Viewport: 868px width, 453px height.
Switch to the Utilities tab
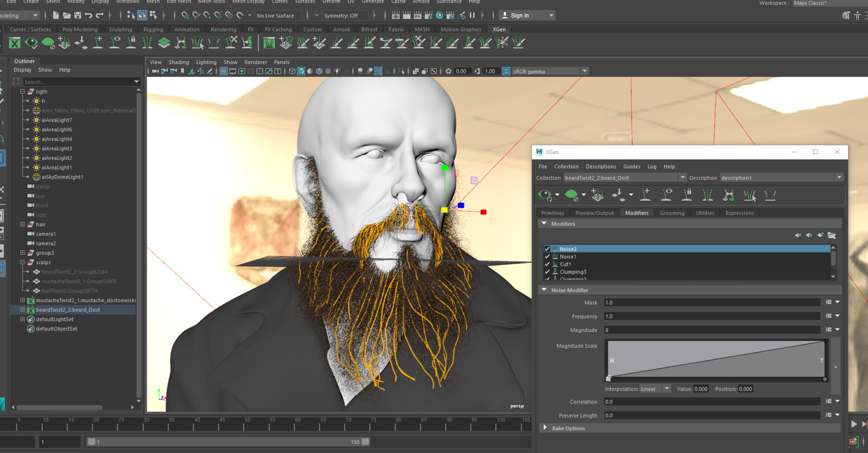click(x=705, y=213)
